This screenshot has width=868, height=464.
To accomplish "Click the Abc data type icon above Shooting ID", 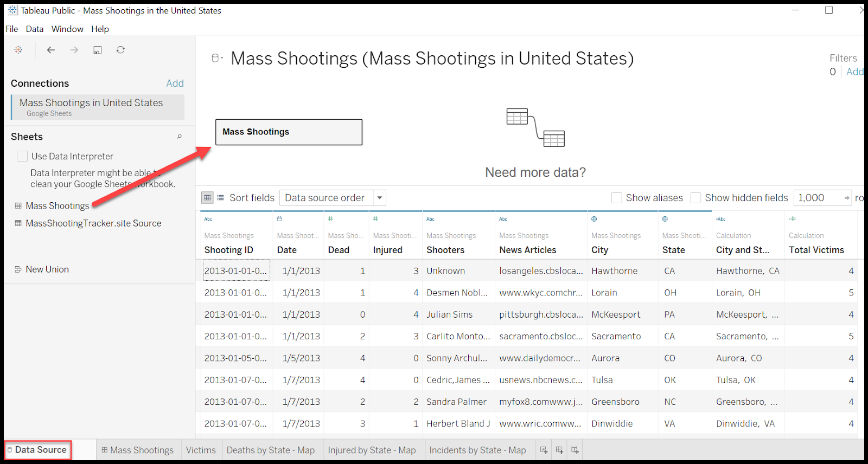I will (208, 219).
